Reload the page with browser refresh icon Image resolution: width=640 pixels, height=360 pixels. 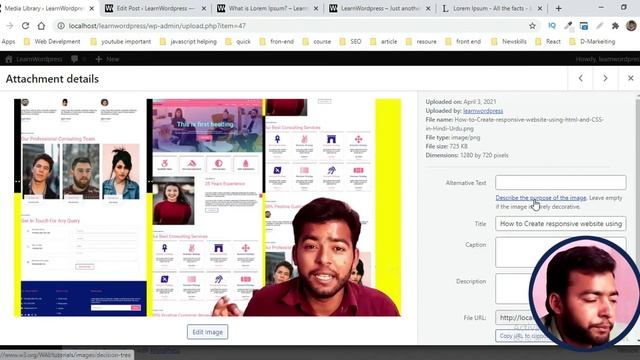(x=25, y=26)
